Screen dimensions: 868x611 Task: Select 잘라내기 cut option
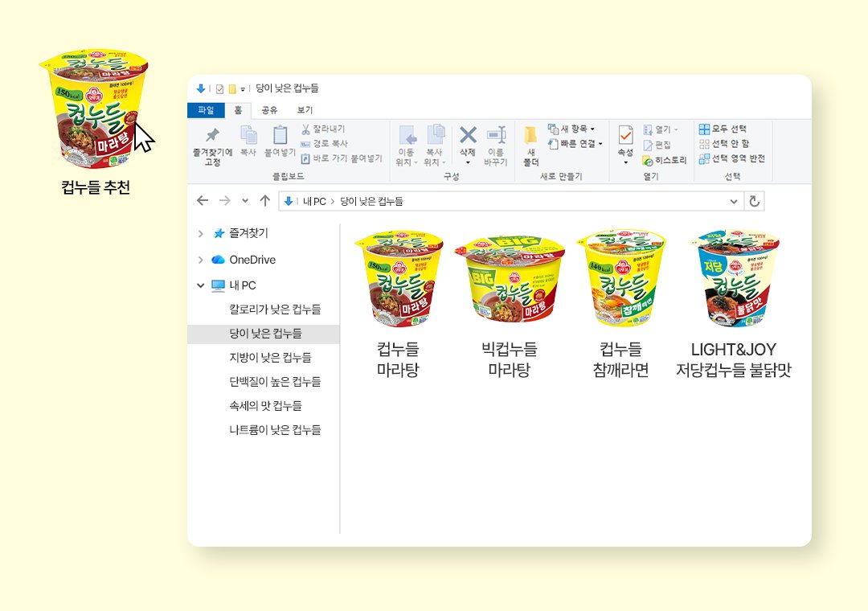click(323, 129)
